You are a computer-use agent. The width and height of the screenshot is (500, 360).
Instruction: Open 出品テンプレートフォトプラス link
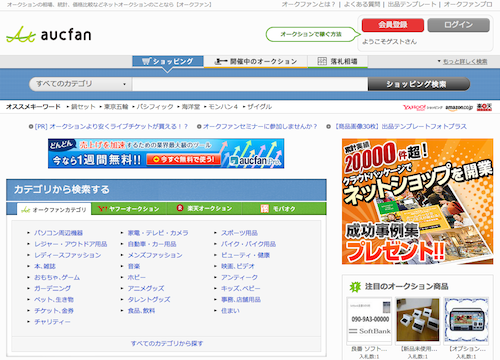click(x=400, y=127)
